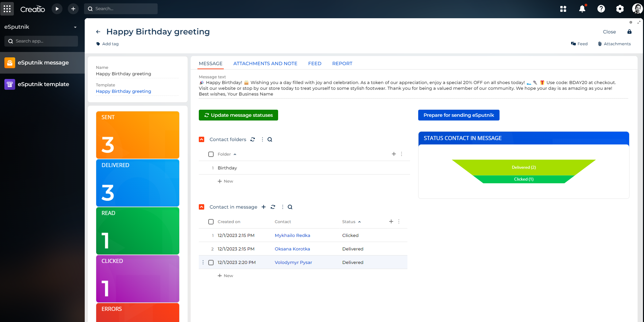
Task: Add column in Contact in message grid
Action: [x=391, y=221]
